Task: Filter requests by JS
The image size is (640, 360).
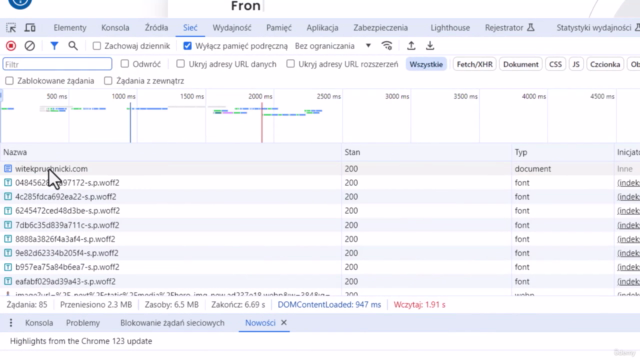Action: point(576,64)
